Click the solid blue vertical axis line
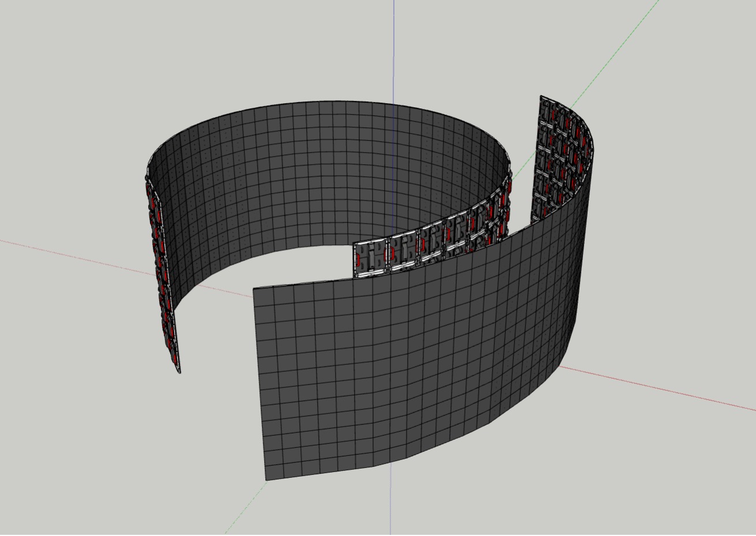756x536 pixels. coord(394,46)
